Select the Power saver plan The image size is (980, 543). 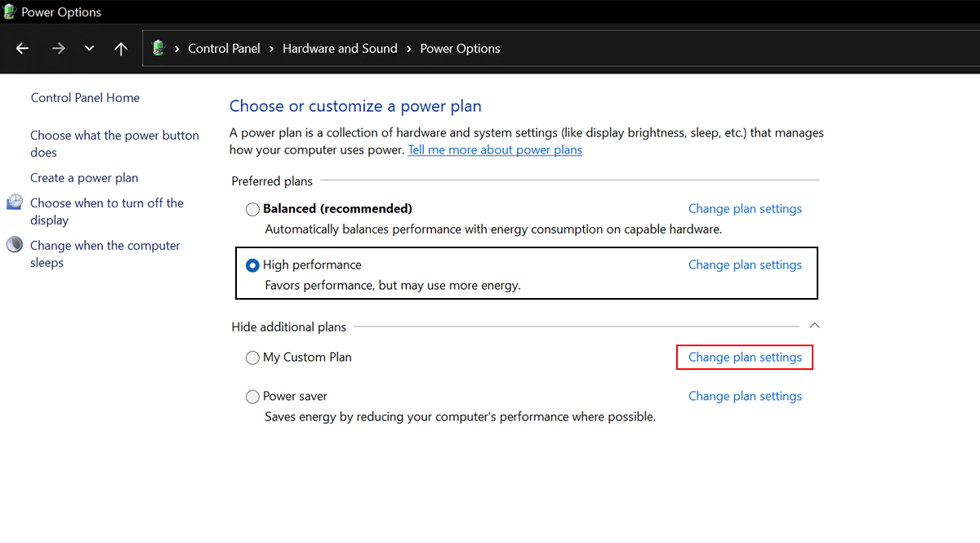click(253, 397)
